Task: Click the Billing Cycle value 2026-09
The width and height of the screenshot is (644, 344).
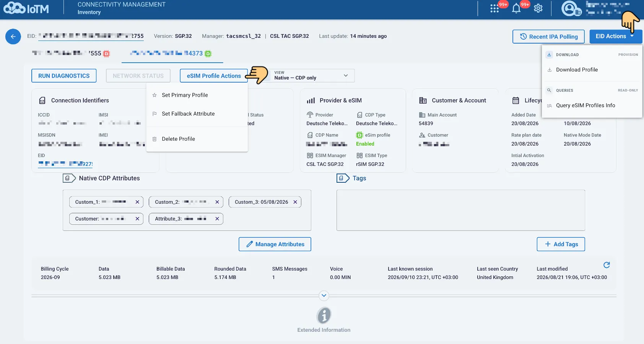Action: (x=50, y=277)
